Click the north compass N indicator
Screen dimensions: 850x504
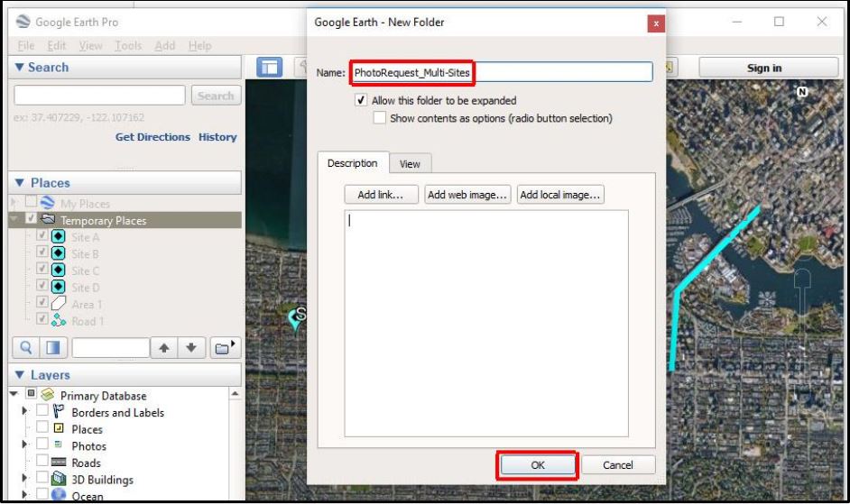tap(802, 92)
